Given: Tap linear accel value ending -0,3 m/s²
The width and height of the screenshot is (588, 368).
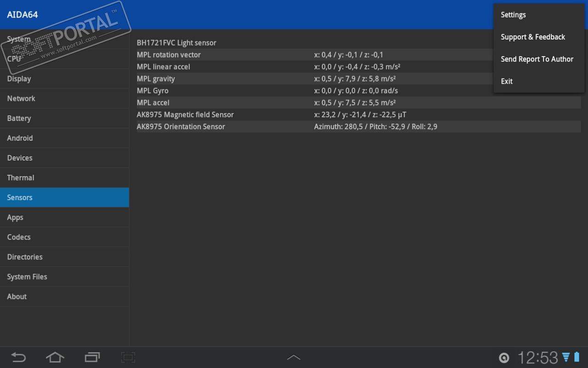Looking at the screenshot, I should [357, 67].
